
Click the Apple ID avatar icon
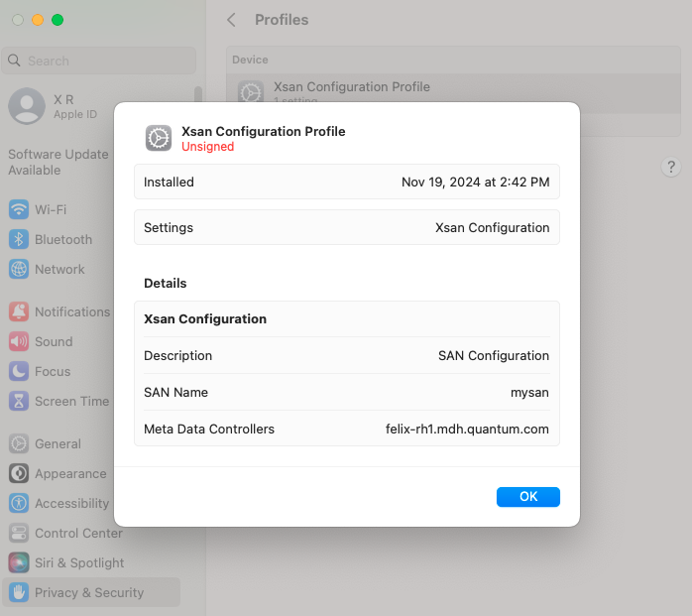27,106
